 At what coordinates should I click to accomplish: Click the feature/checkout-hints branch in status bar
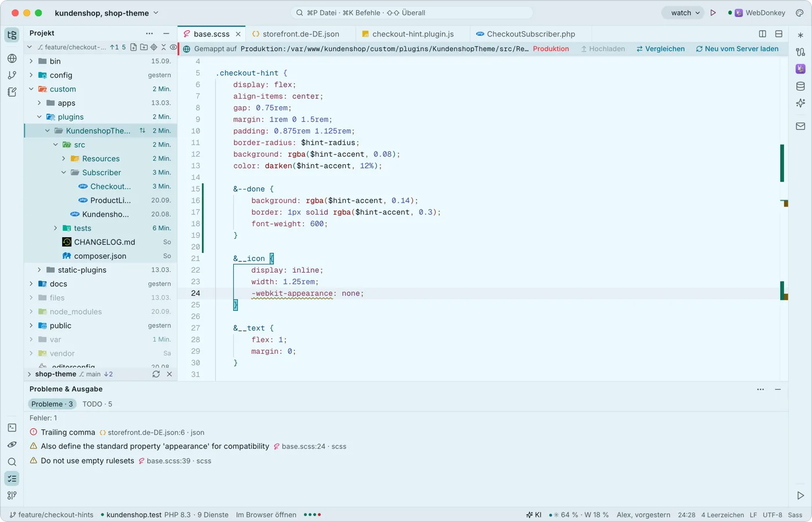tap(51, 514)
